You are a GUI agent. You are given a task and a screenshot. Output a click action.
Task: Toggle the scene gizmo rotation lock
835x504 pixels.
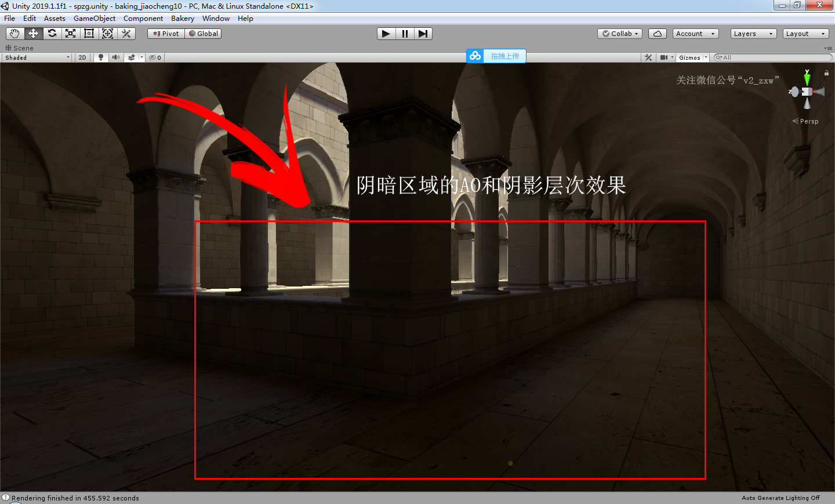point(826,73)
